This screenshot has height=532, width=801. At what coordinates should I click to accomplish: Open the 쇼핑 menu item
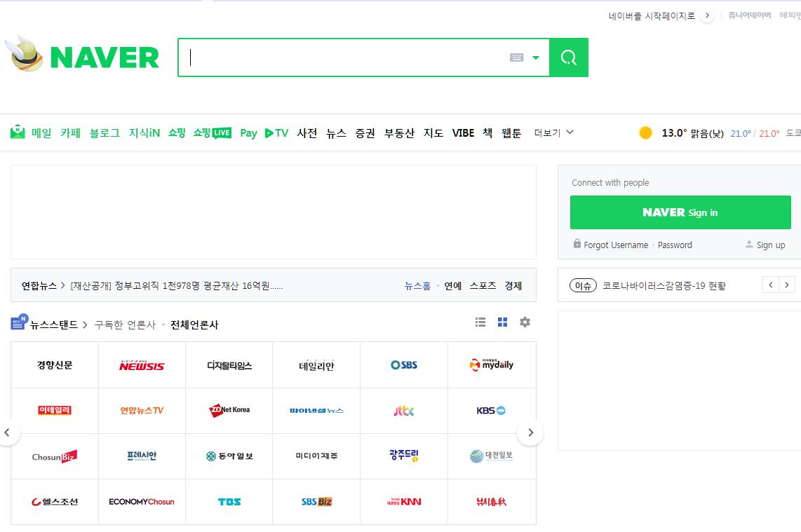coord(177,132)
